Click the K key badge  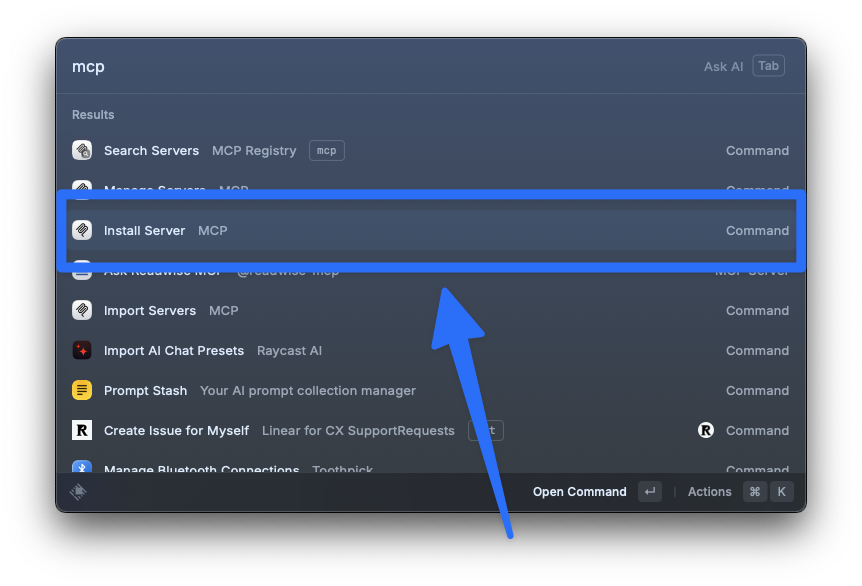[x=782, y=491]
